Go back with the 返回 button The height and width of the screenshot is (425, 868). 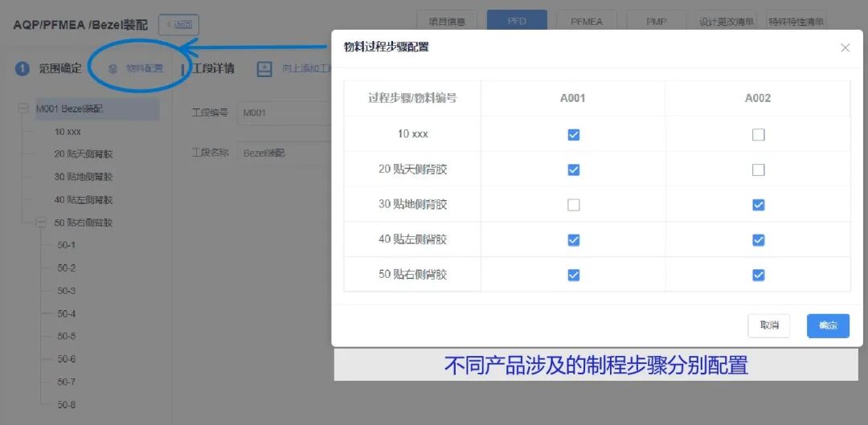[178, 24]
